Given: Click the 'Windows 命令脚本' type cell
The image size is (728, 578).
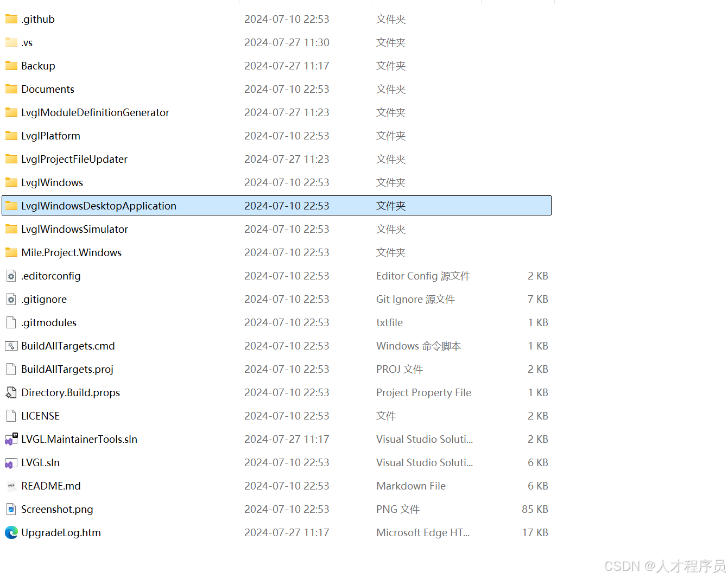Looking at the screenshot, I should pyautogui.click(x=419, y=346).
